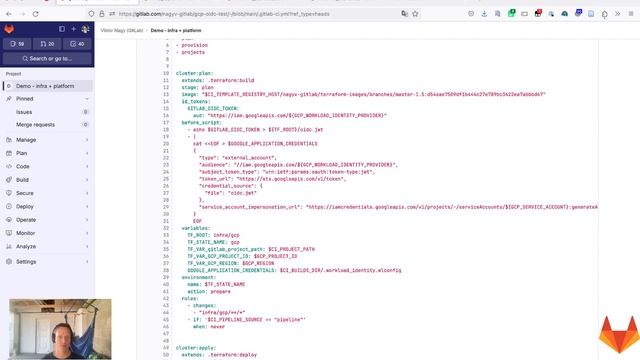Toggle the sidebar collapse icon
The image size is (640, 360).
[62, 29]
